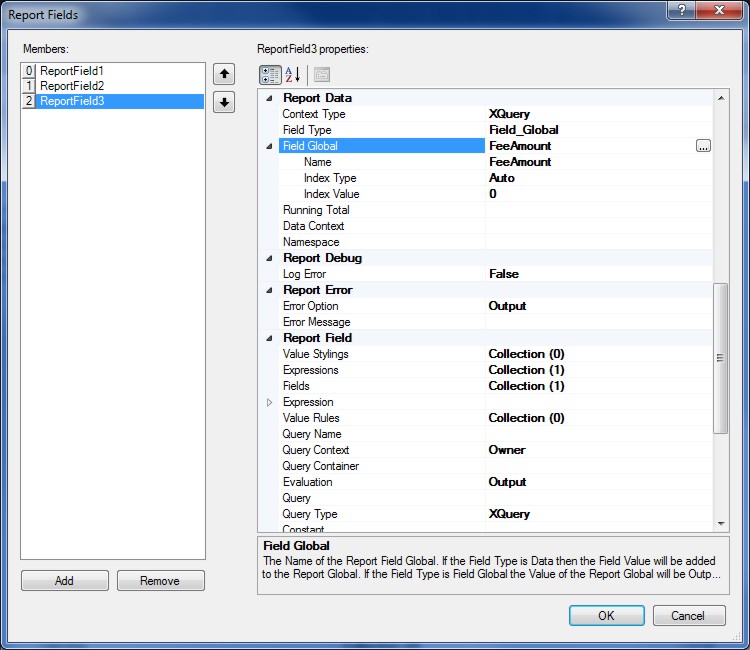Image resolution: width=750 pixels, height=650 pixels.
Task: Collapse the Report Data category
Action: tap(268, 98)
